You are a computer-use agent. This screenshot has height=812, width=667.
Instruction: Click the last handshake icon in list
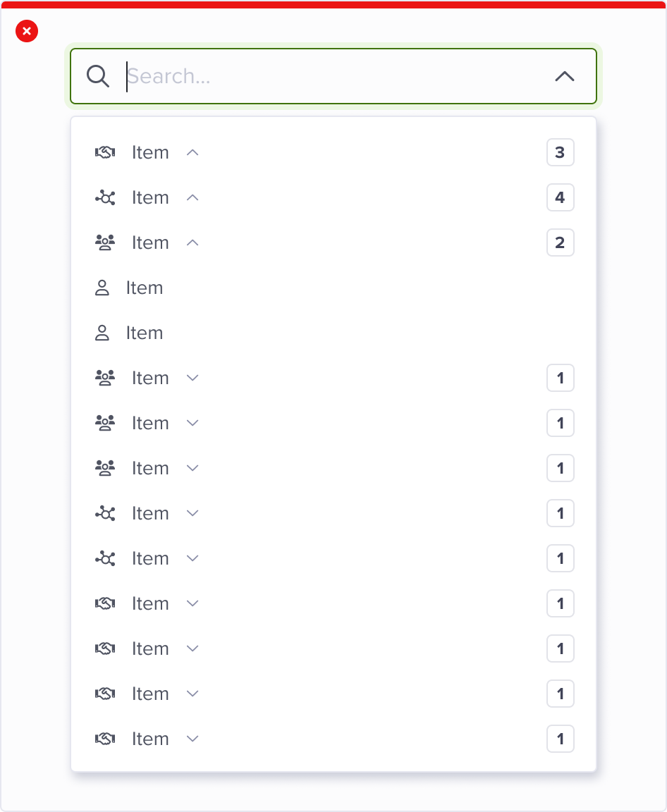(105, 739)
